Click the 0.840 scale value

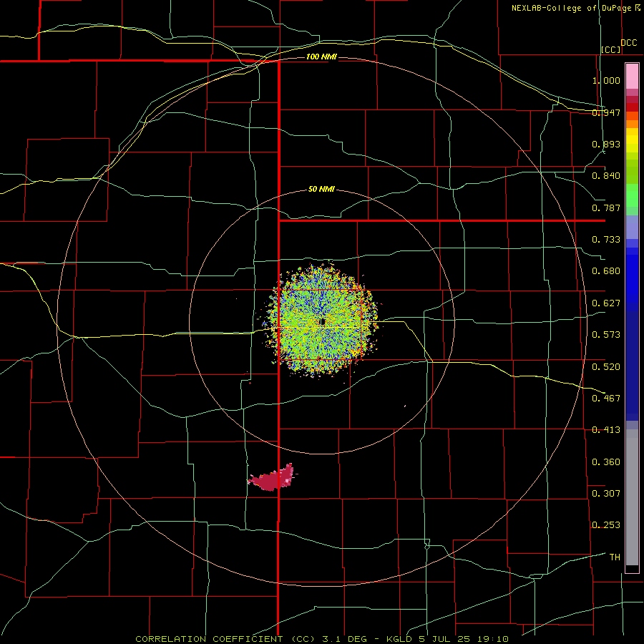[606, 176]
